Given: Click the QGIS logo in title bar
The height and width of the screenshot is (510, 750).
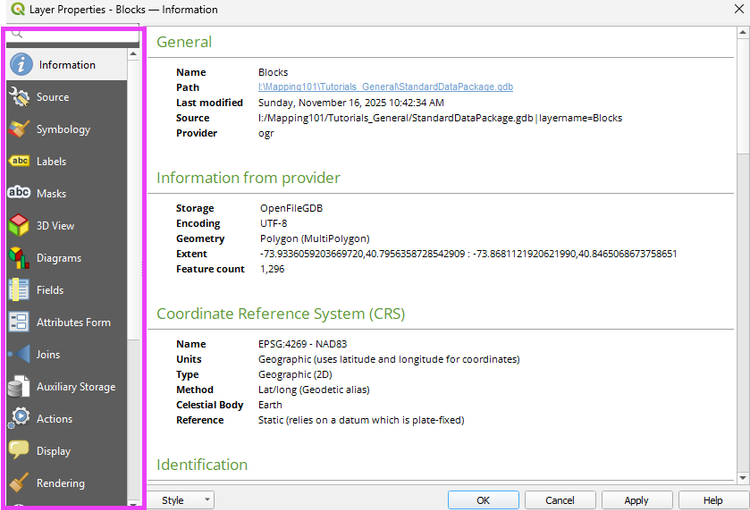Looking at the screenshot, I should pyautogui.click(x=18, y=9).
